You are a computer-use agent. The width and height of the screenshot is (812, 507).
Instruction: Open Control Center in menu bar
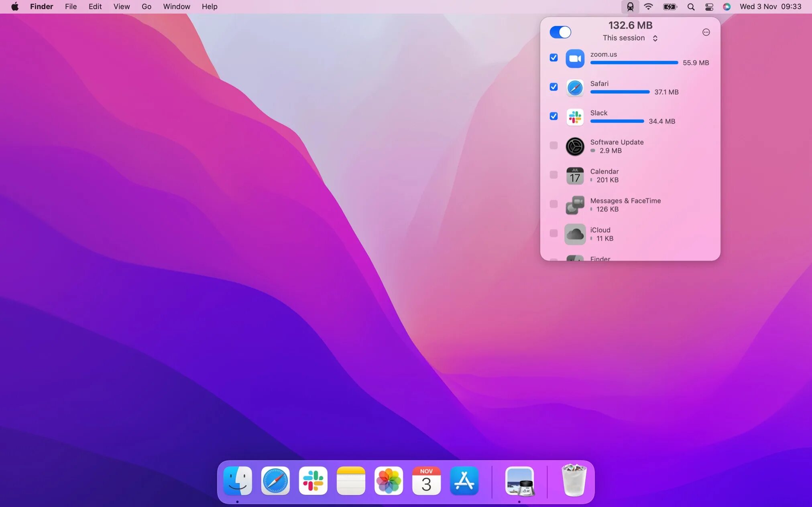pyautogui.click(x=709, y=7)
